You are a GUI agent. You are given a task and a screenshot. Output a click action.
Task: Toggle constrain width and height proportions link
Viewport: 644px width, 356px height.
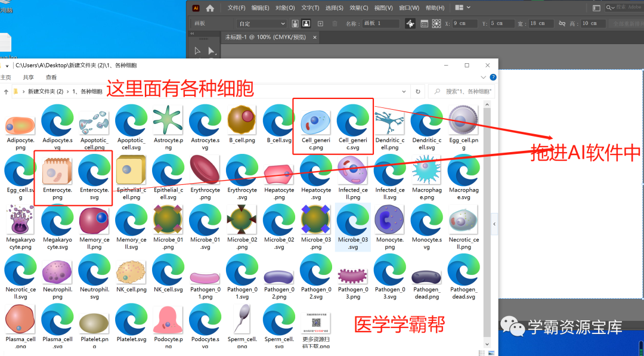tap(562, 23)
